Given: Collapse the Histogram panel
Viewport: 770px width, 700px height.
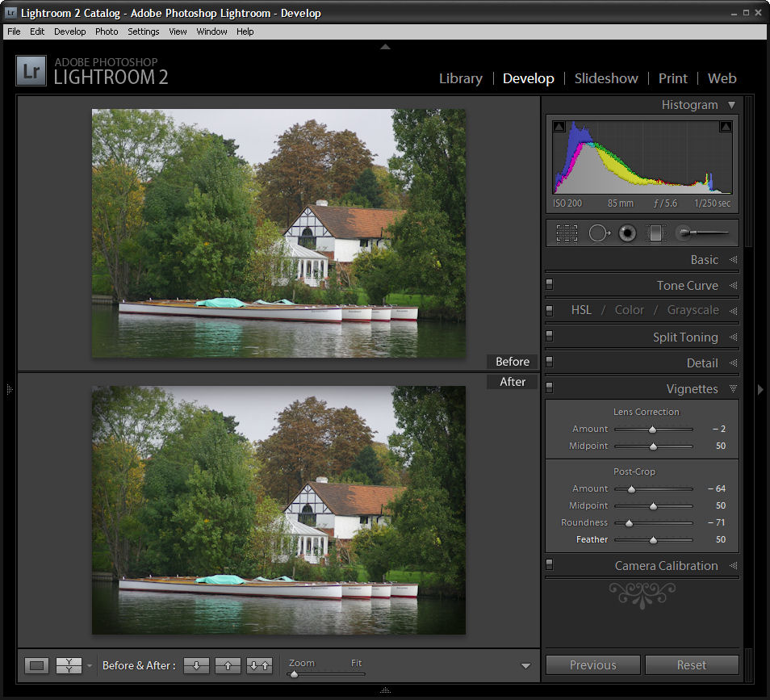Looking at the screenshot, I should click(732, 105).
